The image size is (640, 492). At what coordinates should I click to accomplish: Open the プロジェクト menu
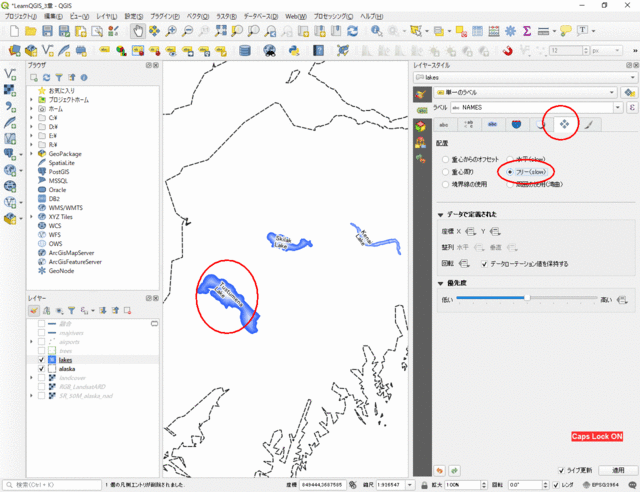[x=20, y=16]
